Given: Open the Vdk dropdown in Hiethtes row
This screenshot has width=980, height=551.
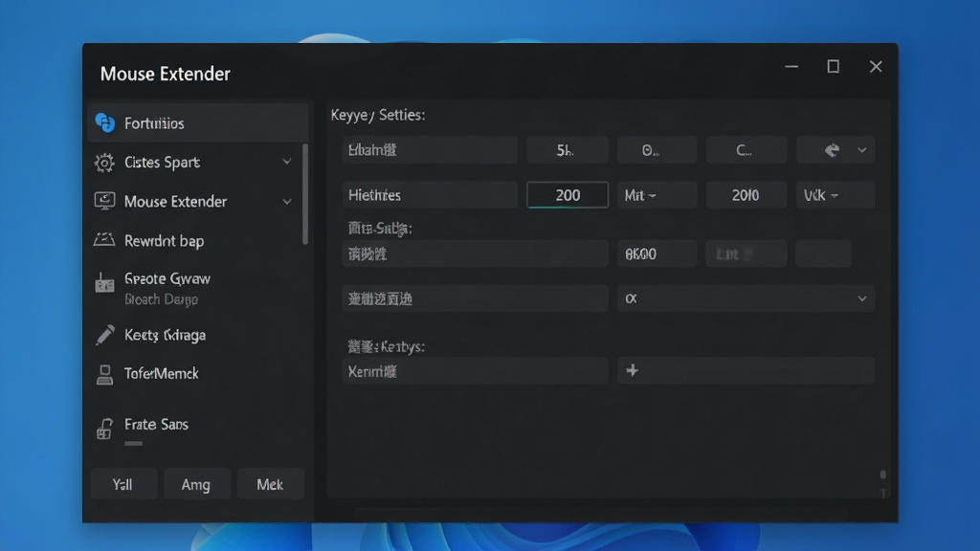Looking at the screenshot, I should pos(835,195).
